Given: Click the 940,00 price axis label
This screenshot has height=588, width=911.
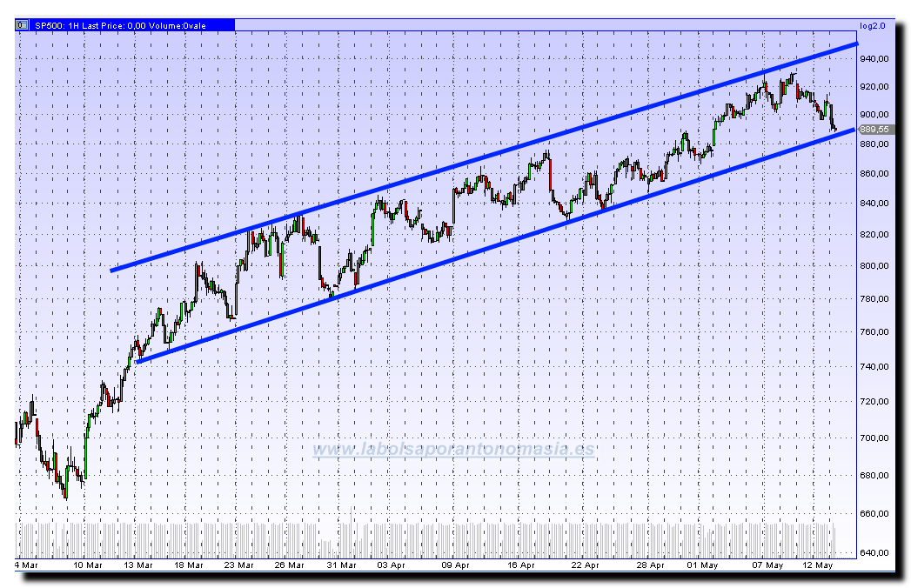Looking at the screenshot, I should [874, 59].
